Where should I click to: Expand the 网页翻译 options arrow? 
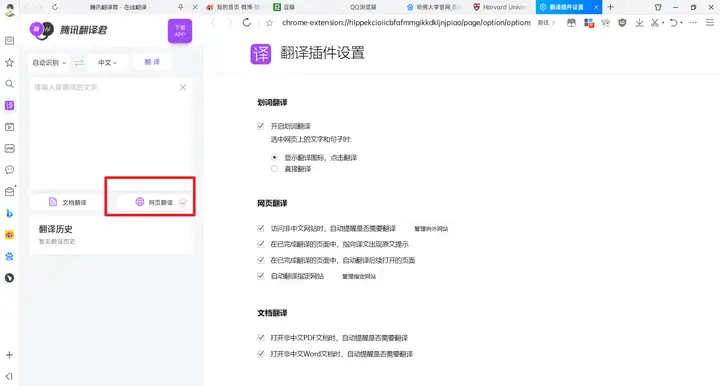183,202
